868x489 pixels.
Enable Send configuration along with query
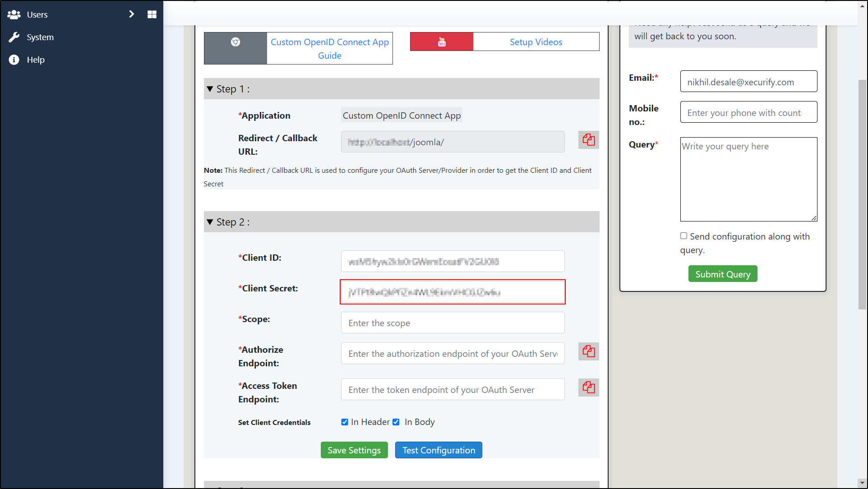point(683,235)
